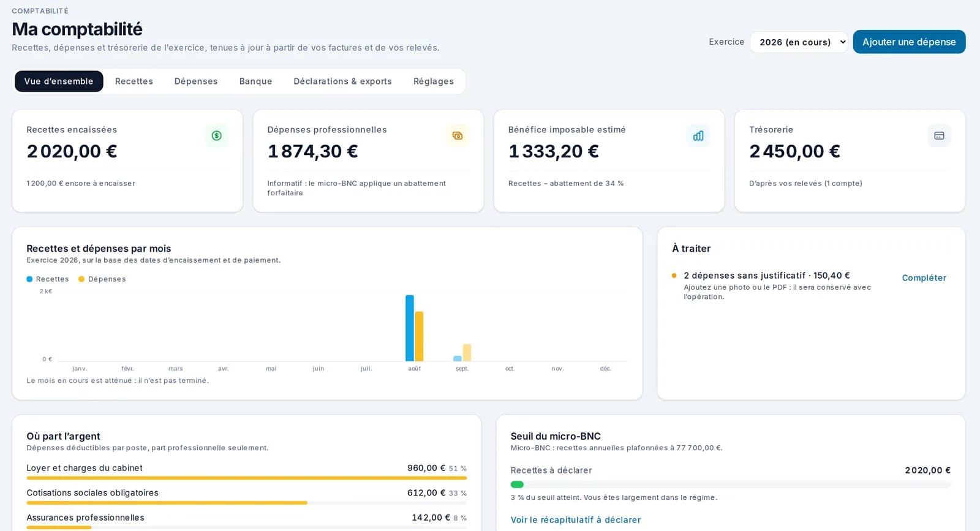The height and width of the screenshot is (531, 980).
Task: Click the Ajouter une dépense button
Action: click(909, 42)
